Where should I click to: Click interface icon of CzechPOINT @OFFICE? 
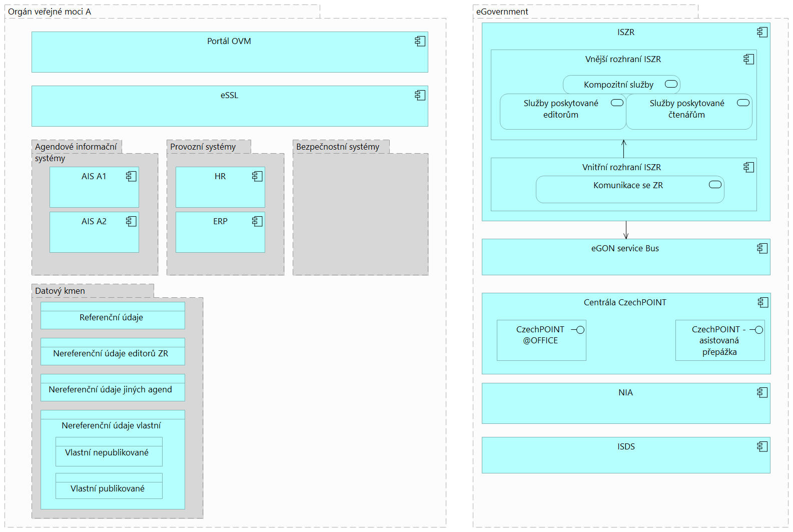(578, 330)
